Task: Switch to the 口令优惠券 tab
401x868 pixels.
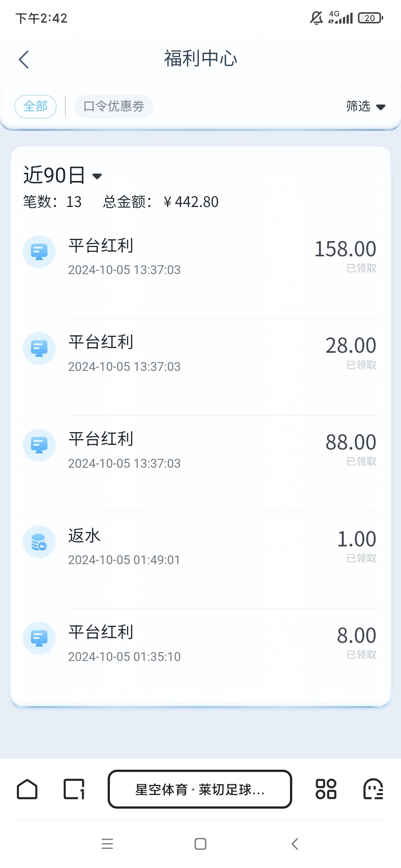Action: (114, 106)
